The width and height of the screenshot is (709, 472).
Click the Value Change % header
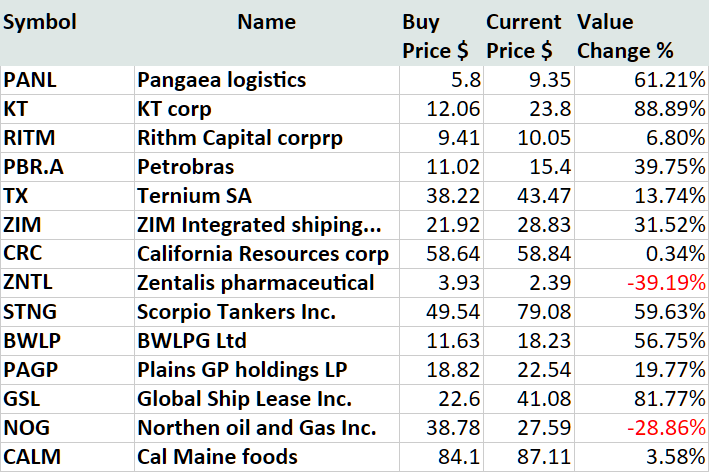pyautogui.click(x=625, y=36)
